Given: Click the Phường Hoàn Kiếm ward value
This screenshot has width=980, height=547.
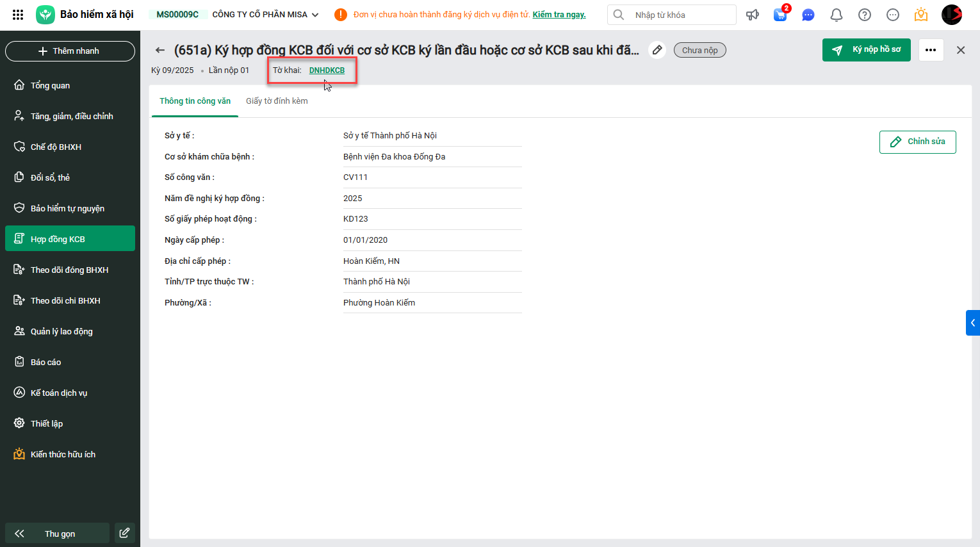Looking at the screenshot, I should pos(379,303).
